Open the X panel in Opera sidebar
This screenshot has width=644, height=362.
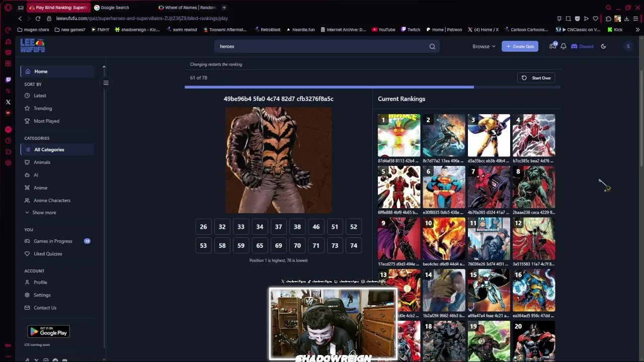click(8, 102)
